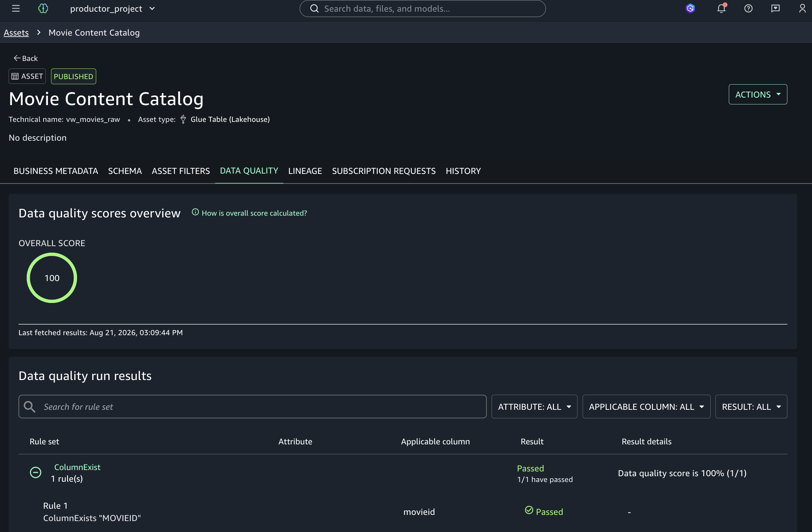Go Back to previous page
The image size is (812, 532).
tap(26, 58)
